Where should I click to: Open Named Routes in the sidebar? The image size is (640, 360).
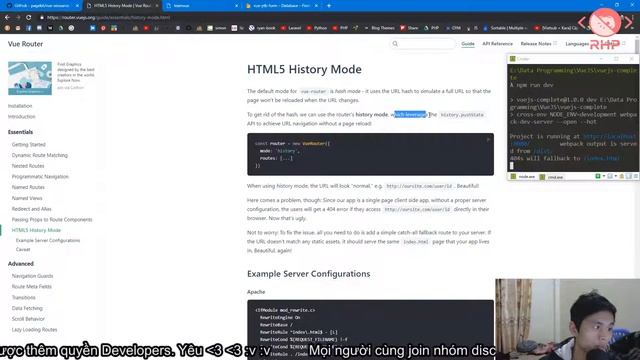(28, 187)
